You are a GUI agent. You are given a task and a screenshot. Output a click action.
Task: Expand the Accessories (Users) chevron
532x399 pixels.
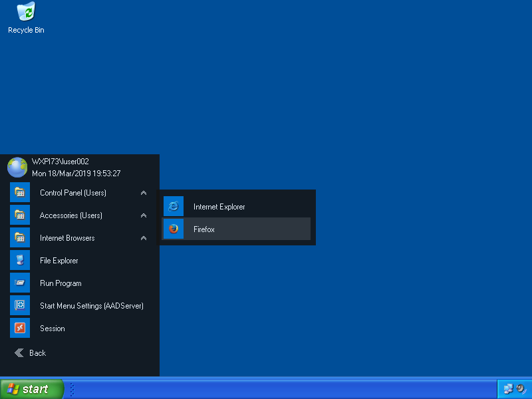click(144, 215)
